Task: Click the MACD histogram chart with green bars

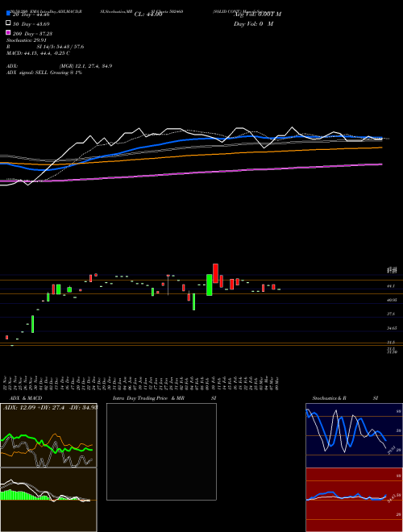Action: pos(48,500)
